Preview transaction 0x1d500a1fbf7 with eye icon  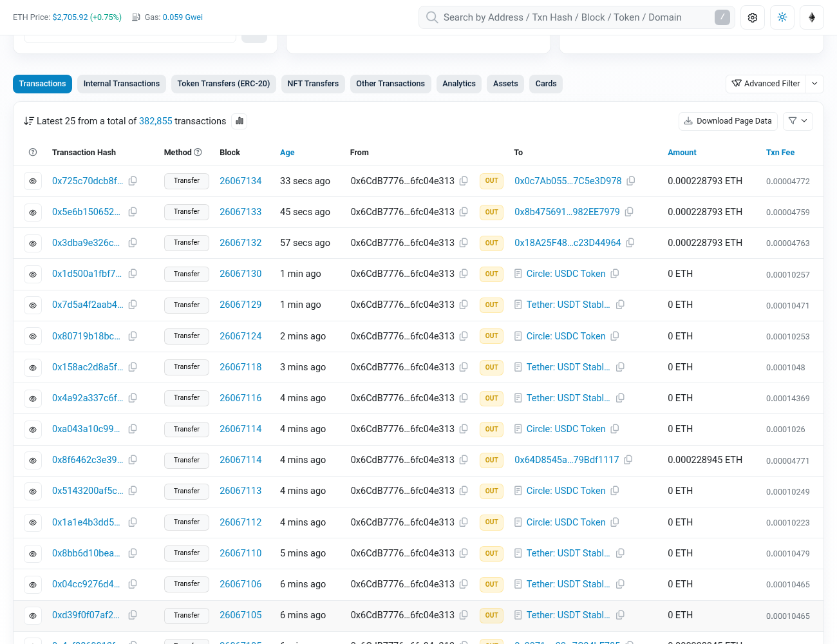tap(33, 274)
